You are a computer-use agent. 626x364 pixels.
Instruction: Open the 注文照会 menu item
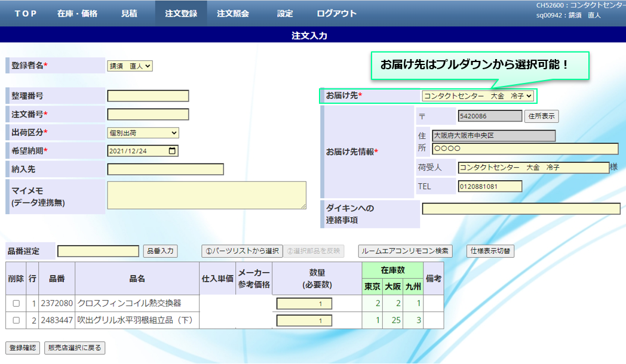pyautogui.click(x=233, y=14)
